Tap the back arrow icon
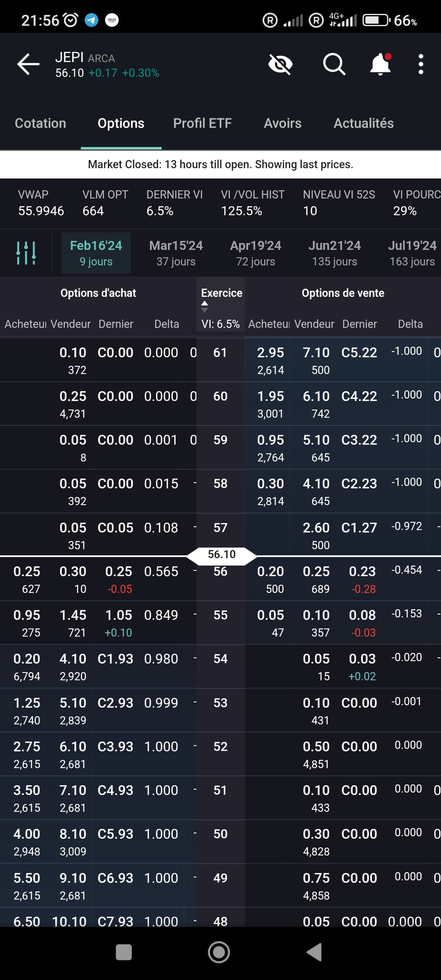The height and width of the screenshot is (980, 441). [x=28, y=64]
